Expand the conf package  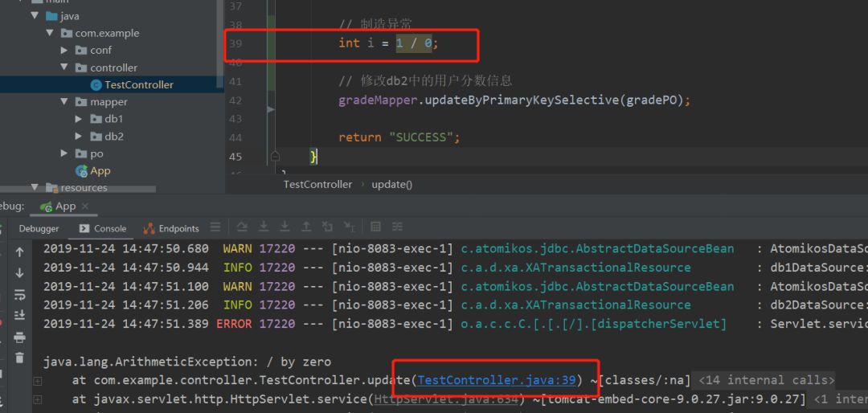(65, 51)
